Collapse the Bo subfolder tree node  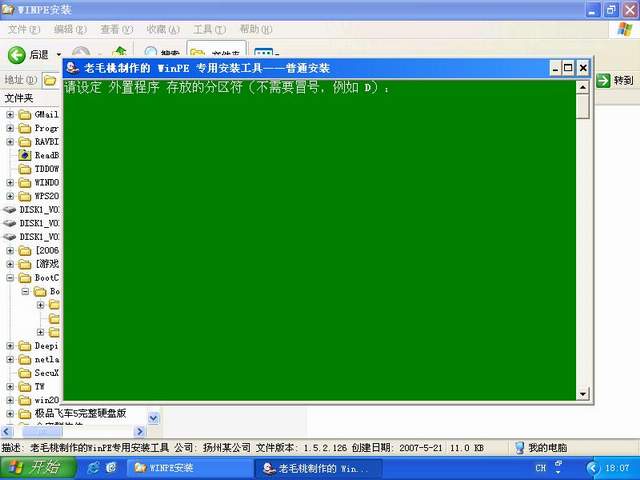25,291
